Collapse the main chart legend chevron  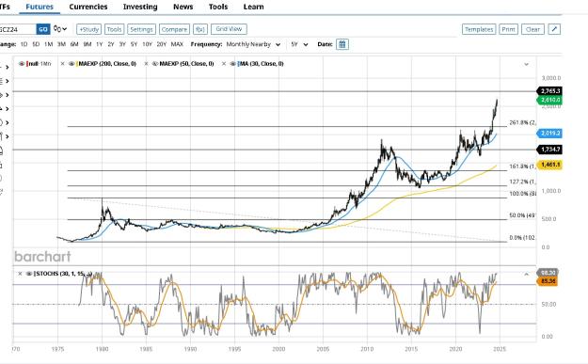tap(526, 64)
